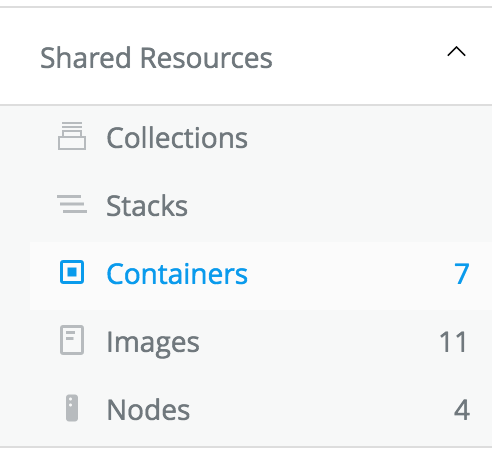Image resolution: width=492 pixels, height=450 pixels.
Task: Collapse the Shared Resources section with chevron
Action: [x=456, y=52]
